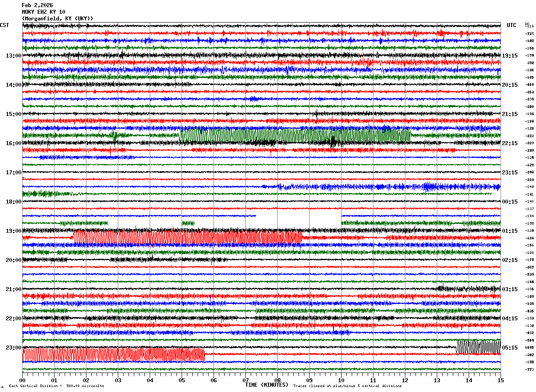The height and width of the screenshot is (392, 536).
Task: Select the station header MOKY EHZ KY 10
Action: coord(43,12)
